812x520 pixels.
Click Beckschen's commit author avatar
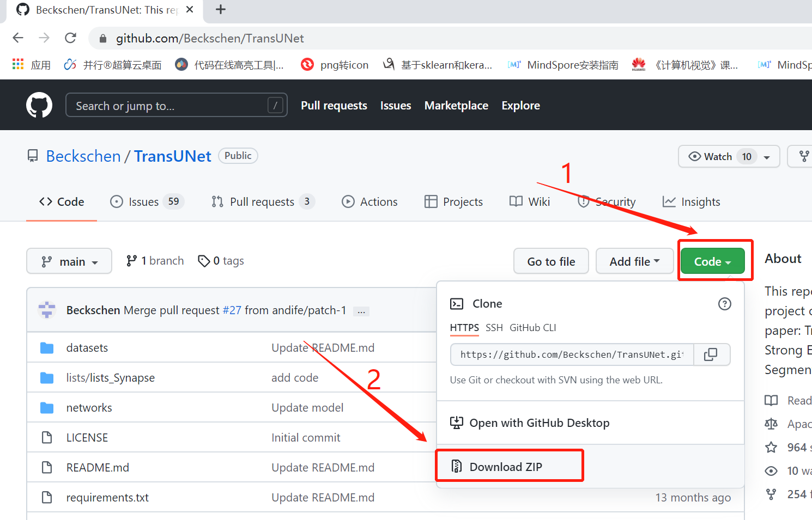click(x=47, y=310)
